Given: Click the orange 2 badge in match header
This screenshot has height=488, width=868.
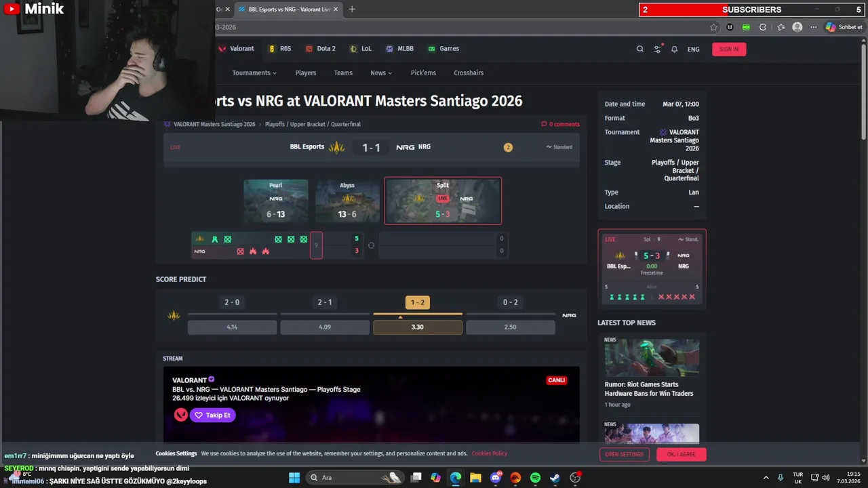Looking at the screenshot, I should pos(508,147).
